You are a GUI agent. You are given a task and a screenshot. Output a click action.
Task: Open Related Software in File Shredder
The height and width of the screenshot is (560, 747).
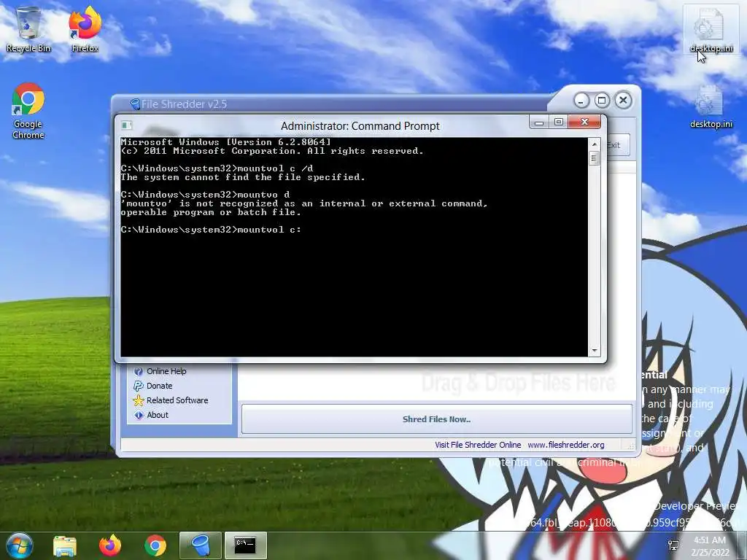tap(177, 400)
